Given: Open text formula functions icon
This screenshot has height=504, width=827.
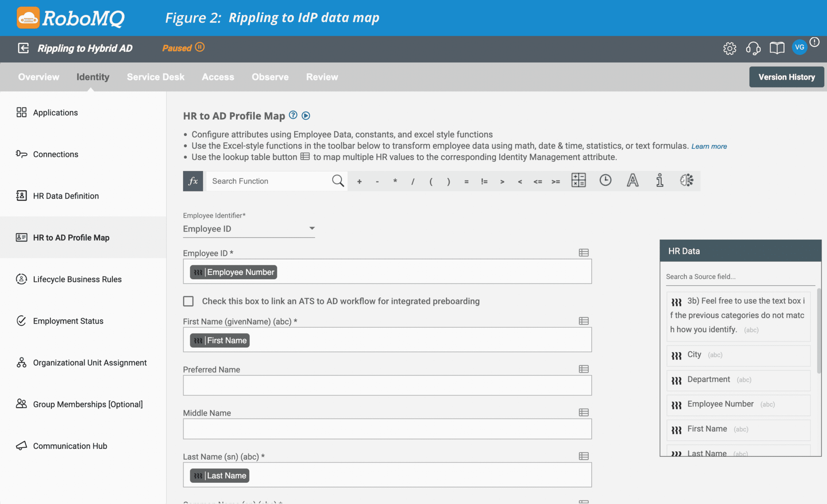Looking at the screenshot, I should click(632, 181).
